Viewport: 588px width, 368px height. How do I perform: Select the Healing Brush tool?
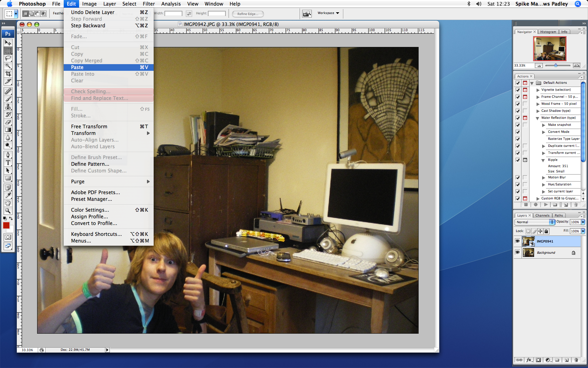(x=8, y=91)
